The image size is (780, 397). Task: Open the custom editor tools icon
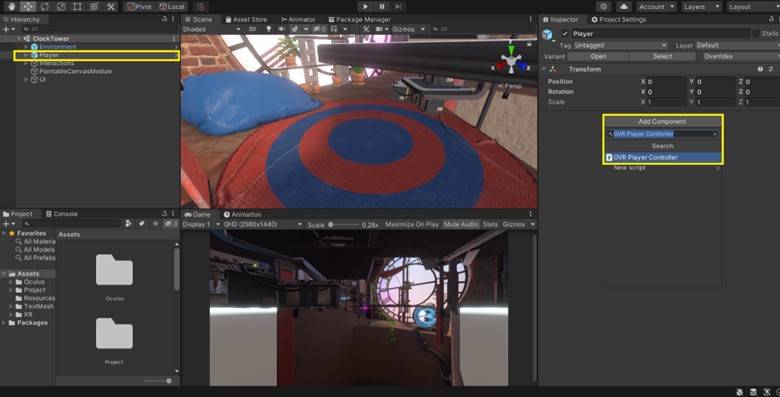(110, 6)
